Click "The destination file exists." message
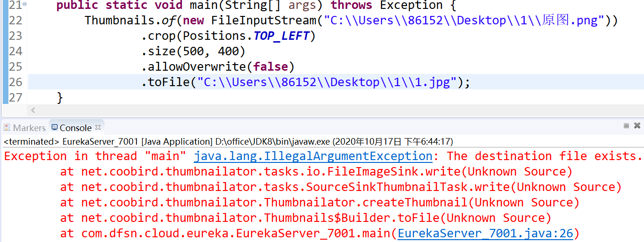The image size is (644, 242). point(545,156)
